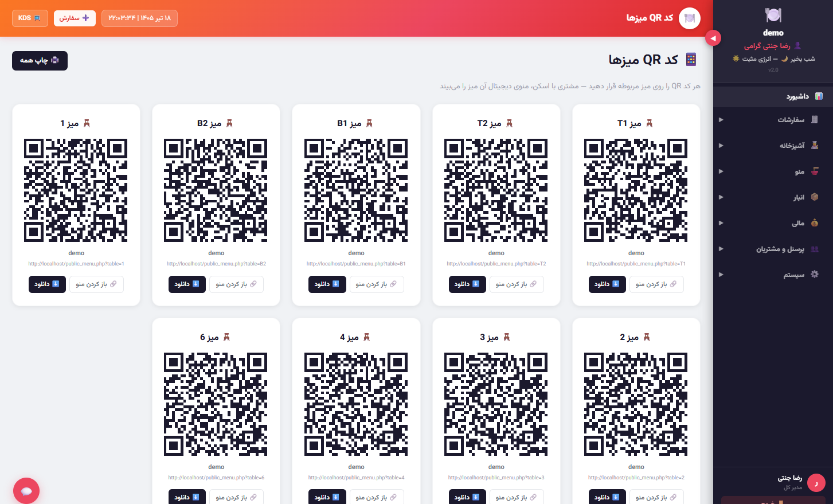The height and width of the screenshot is (504, 833).
Task: Collapse the sidebar with the red arrow button
Action: click(713, 38)
